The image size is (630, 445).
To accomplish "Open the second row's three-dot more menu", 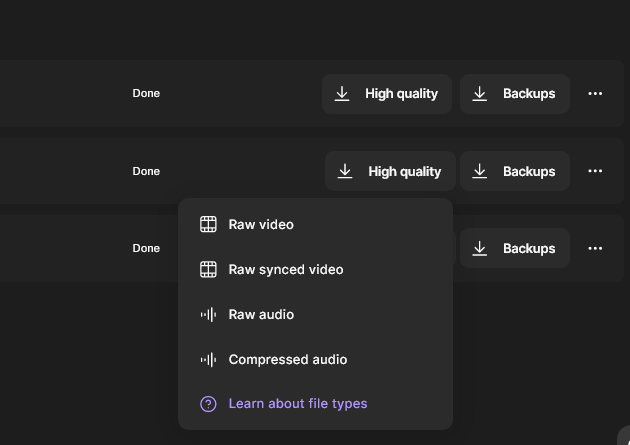I will point(595,171).
